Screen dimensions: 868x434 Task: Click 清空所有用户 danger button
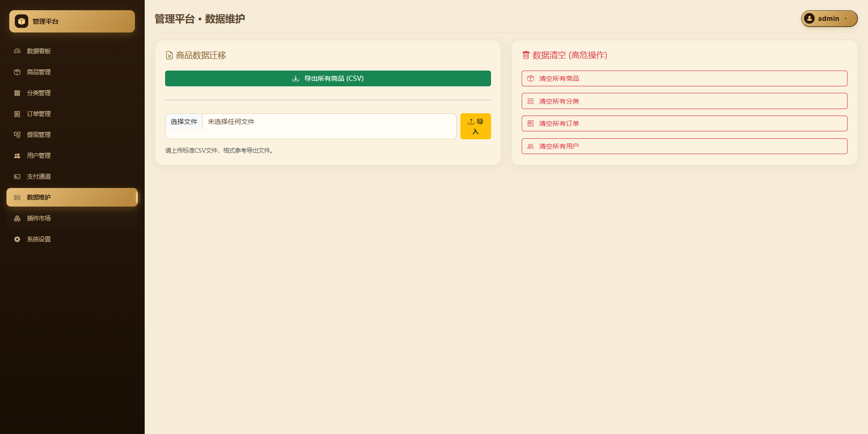click(684, 146)
